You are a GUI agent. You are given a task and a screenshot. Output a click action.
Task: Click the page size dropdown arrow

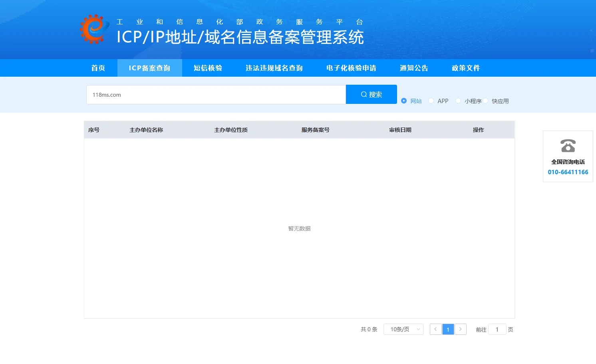(x=418, y=329)
